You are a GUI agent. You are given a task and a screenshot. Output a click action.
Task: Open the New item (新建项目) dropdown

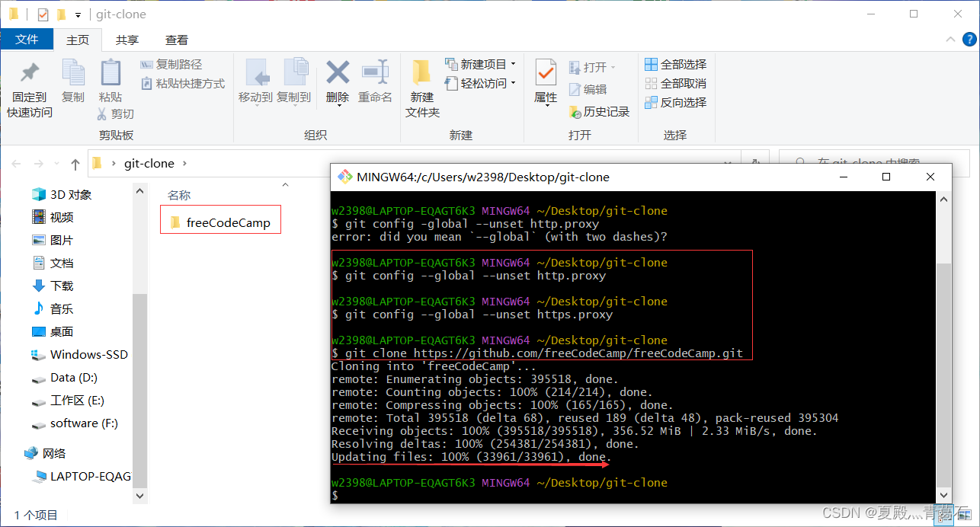(x=481, y=64)
